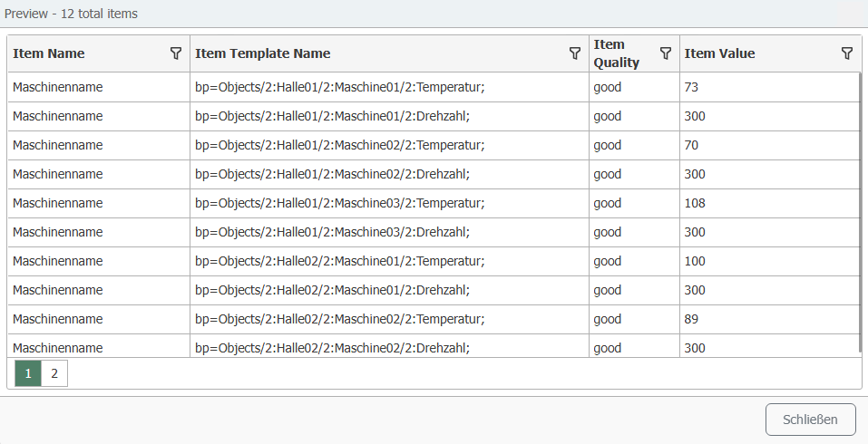The height and width of the screenshot is (444, 868).
Task: Click the Item Value cell showing 89
Action: click(x=692, y=319)
